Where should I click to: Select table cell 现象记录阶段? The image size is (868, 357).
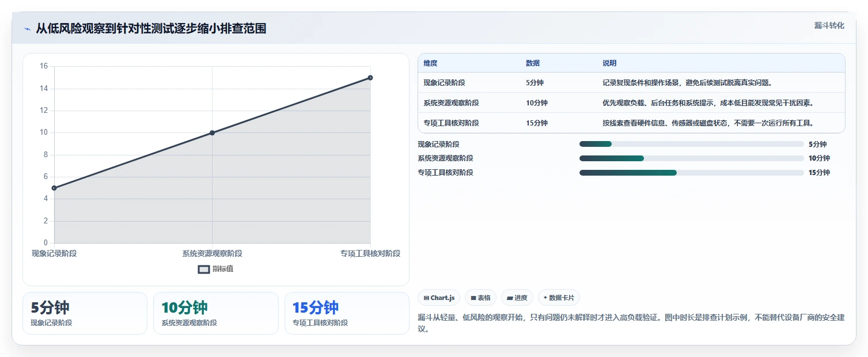(444, 83)
